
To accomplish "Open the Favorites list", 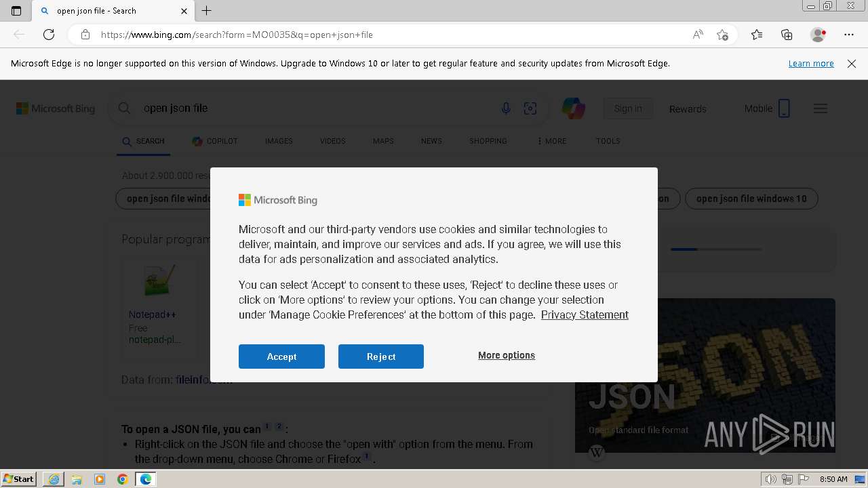I will click(757, 35).
